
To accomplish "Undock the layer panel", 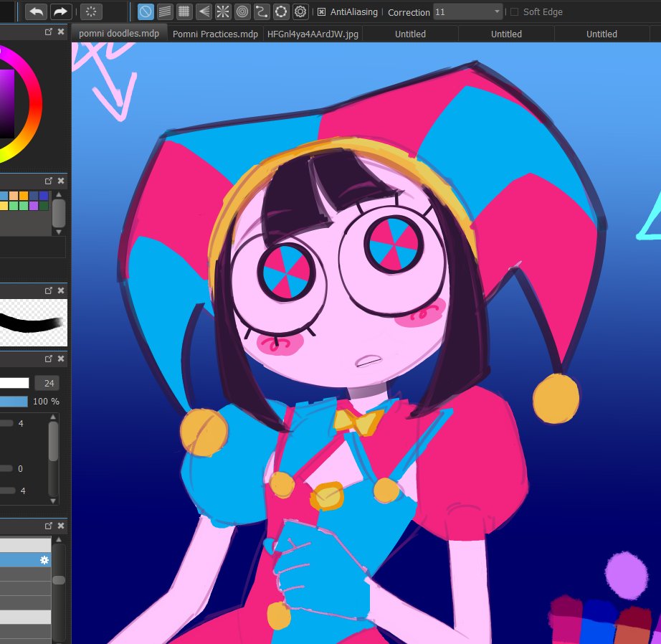I will coord(49,526).
